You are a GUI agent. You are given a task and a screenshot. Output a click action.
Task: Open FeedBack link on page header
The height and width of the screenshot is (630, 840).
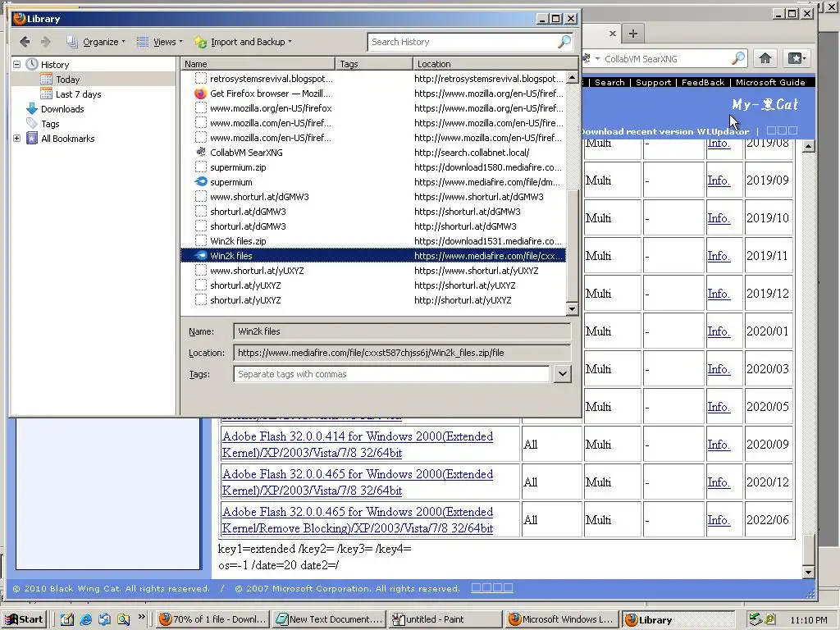pyautogui.click(x=703, y=83)
